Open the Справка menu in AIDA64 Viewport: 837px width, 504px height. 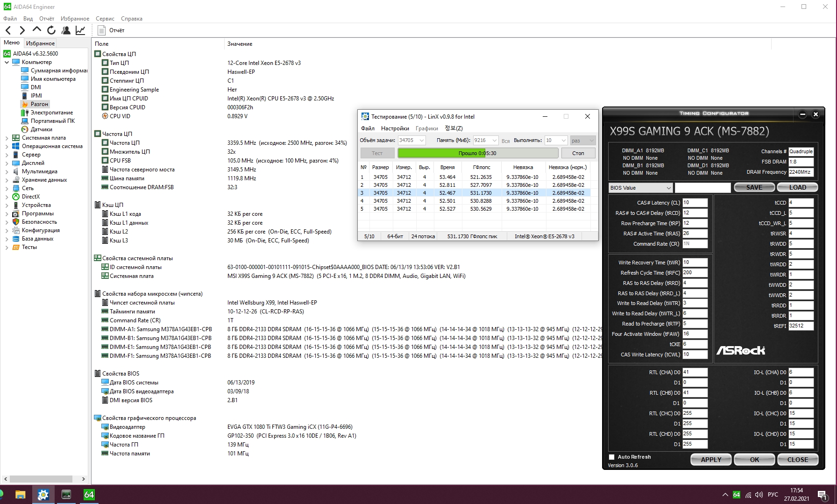click(132, 19)
